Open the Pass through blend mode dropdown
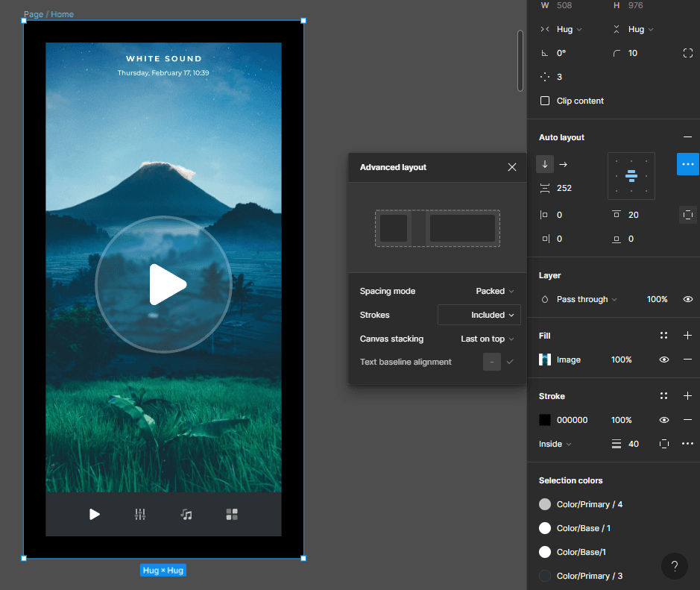 pyautogui.click(x=586, y=299)
